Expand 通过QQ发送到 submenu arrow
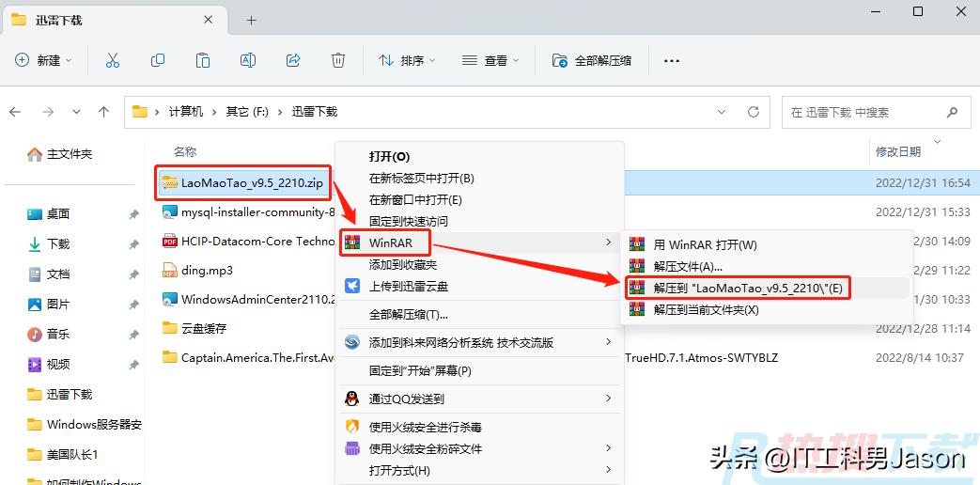Viewport: 980px width, 485px height. pyautogui.click(x=608, y=399)
